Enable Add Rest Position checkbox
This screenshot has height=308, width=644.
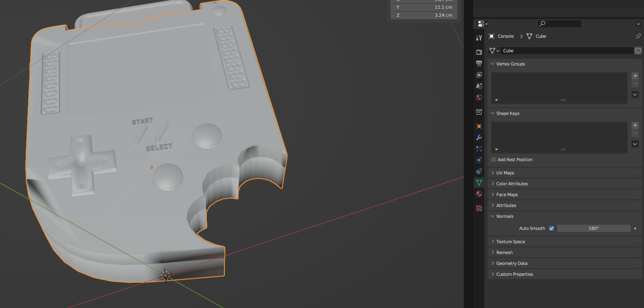click(x=494, y=160)
